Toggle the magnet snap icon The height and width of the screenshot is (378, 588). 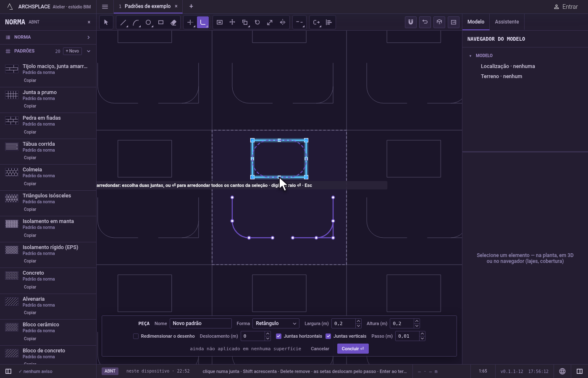click(411, 22)
